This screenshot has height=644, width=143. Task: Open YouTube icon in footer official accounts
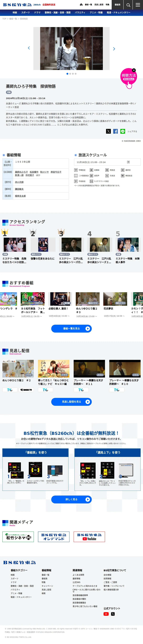[106, 614]
